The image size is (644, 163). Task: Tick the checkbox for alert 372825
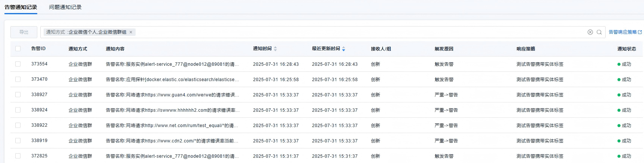pyautogui.click(x=18, y=156)
